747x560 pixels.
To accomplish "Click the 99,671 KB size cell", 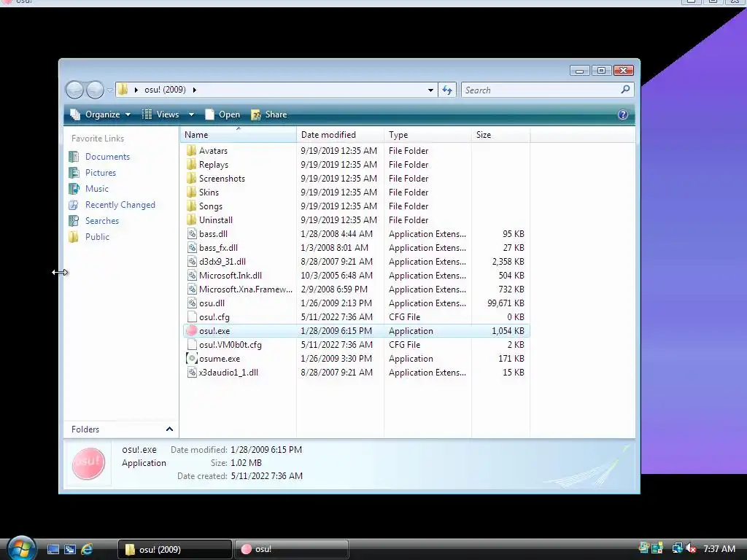I will coord(506,303).
